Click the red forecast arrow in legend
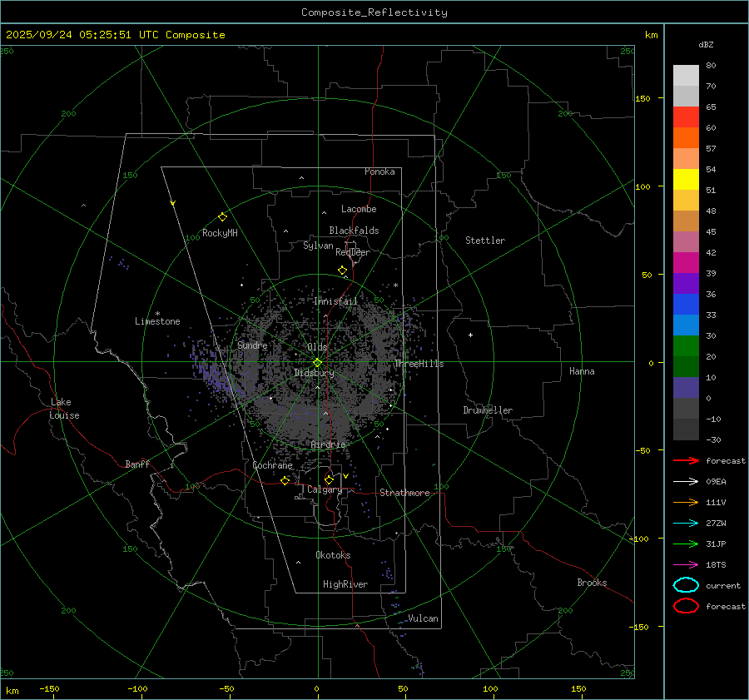Viewport: 749px width, 700px height. coord(686,460)
